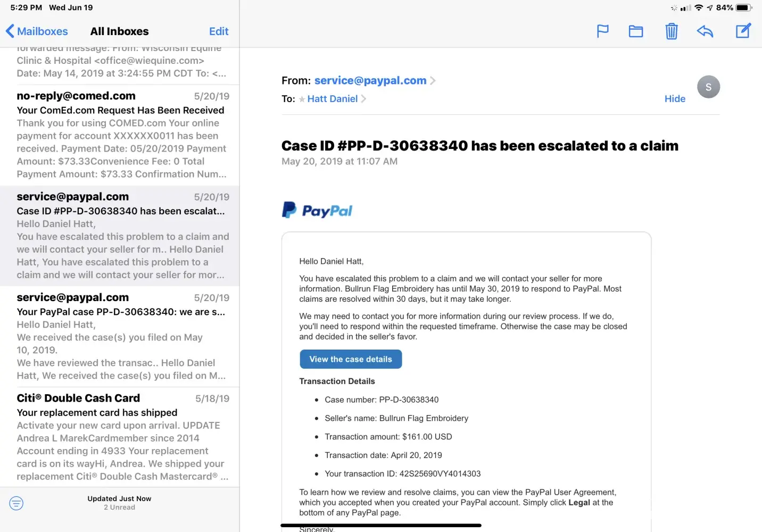Tap the 'Updated Just Now' status text

point(119,498)
